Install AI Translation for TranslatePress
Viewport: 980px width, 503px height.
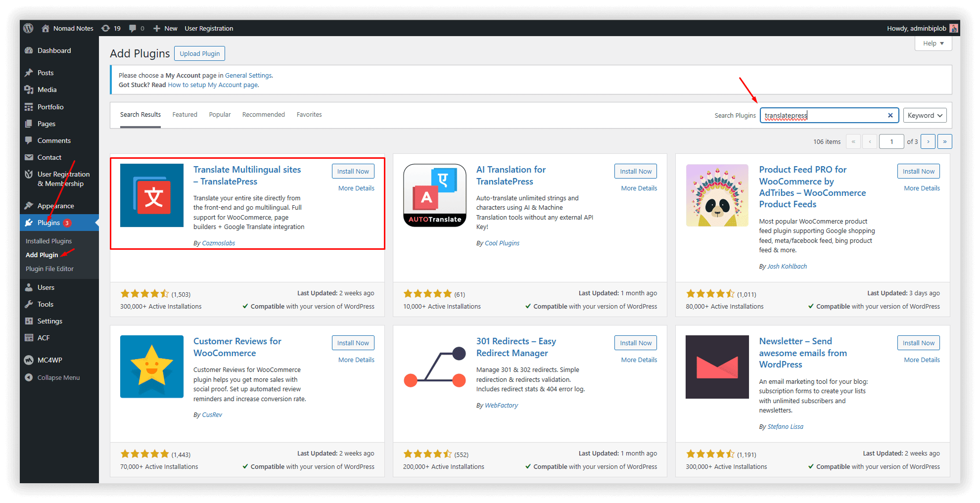tap(636, 171)
